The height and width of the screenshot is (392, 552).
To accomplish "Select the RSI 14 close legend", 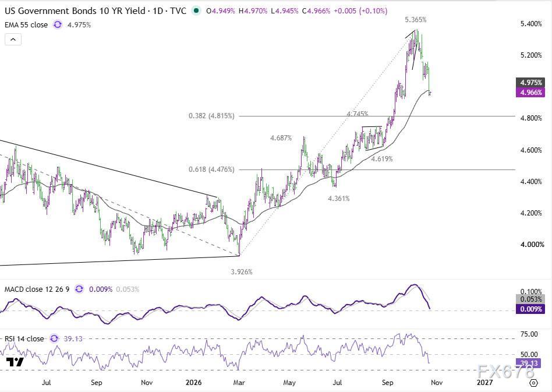I will (x=24, y=338).
